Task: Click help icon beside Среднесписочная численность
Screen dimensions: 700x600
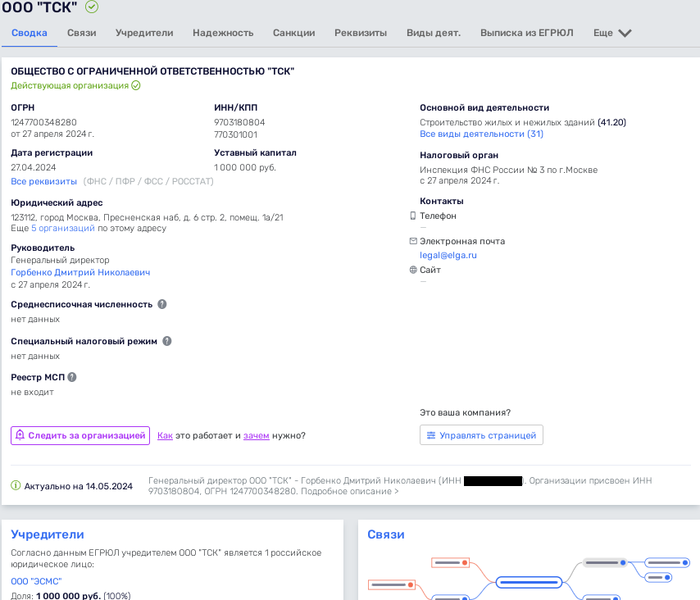Action: pos(162,304)
